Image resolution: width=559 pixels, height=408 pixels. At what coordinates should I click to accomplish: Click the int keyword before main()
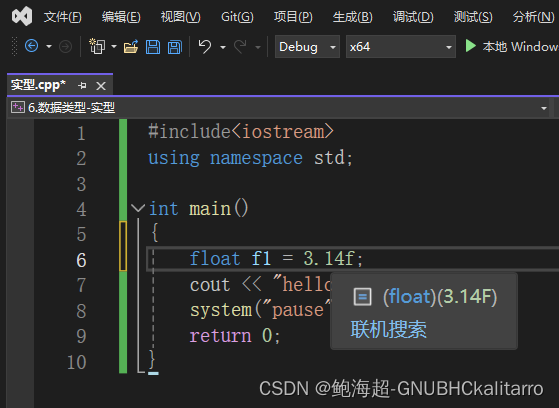pyautogui.click(x=163, y=209)
